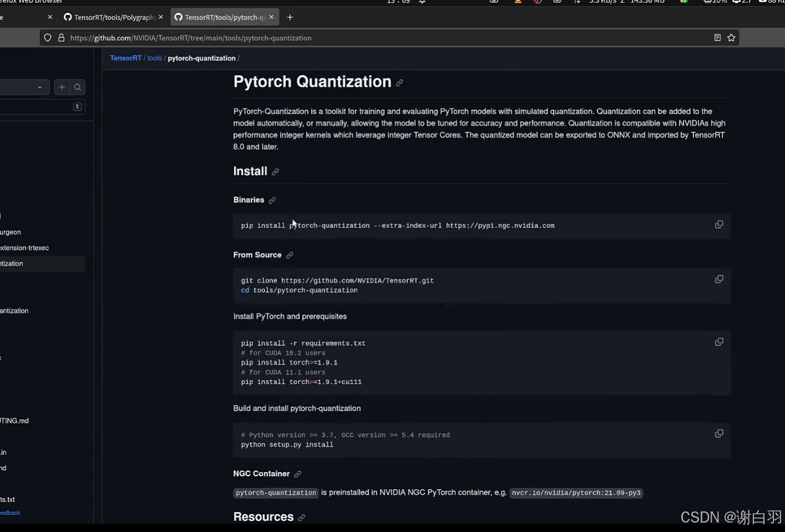Open the extension-trtexec folder in file tree

24,248
